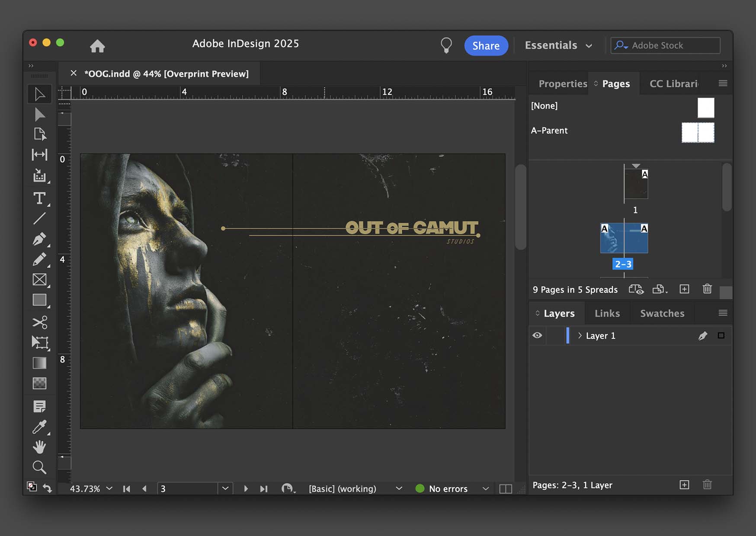Switch to the Swatches tab
756x536 pixels.
(662, 313)
